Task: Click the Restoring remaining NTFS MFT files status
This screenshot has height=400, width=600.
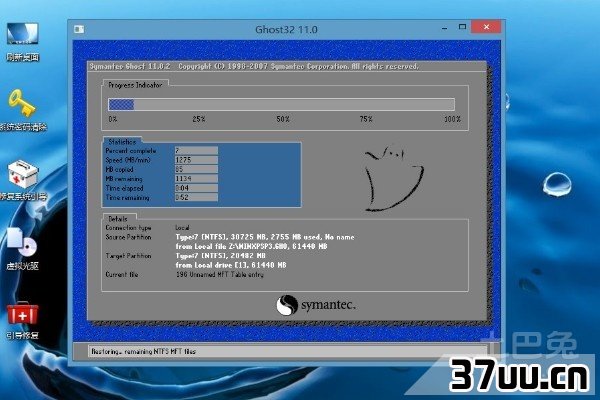Action: pyautogui.click(x=143, y=351)
